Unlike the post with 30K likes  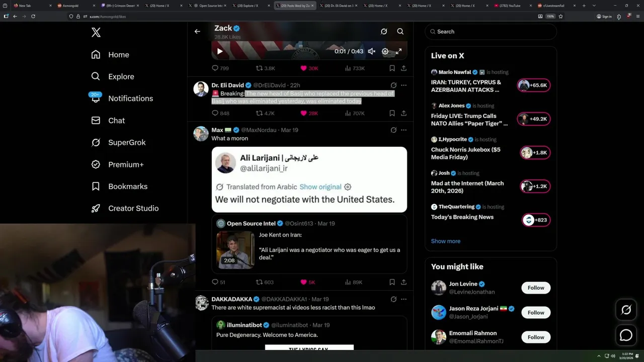[x=309, y=68]
